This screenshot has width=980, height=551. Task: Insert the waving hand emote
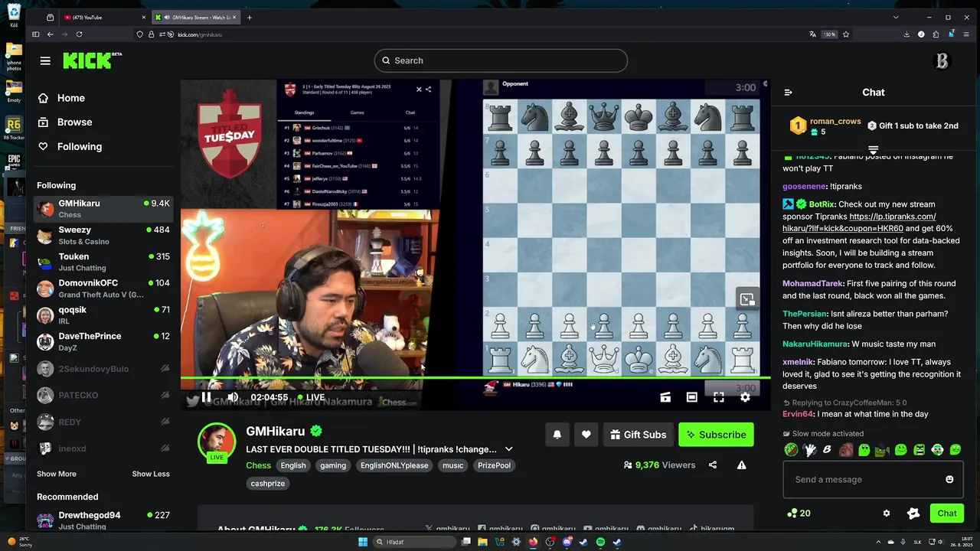(809, 450)
